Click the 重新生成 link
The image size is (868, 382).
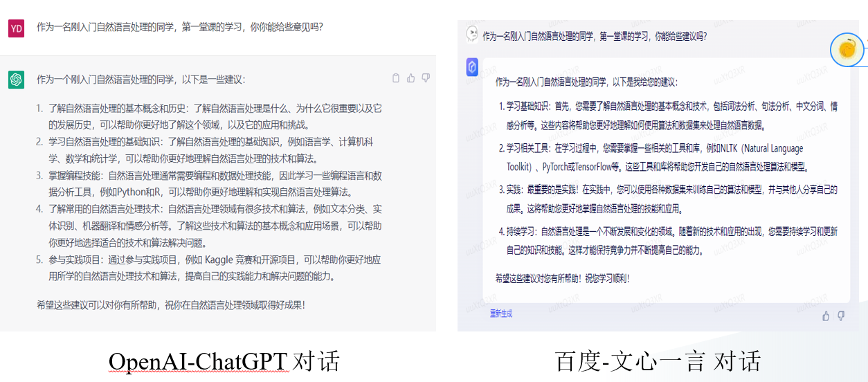(501, 313)
